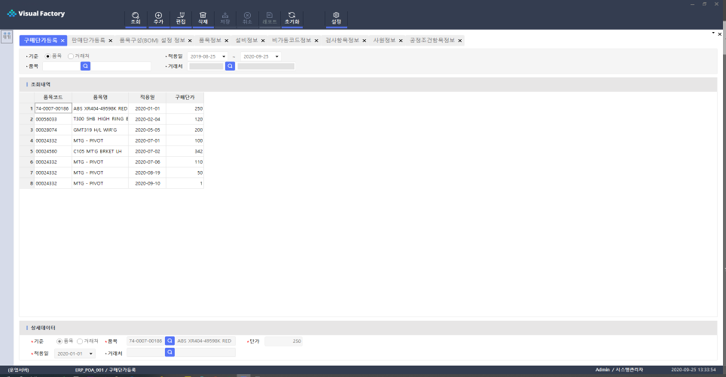Click the 추가 add toolbar icon

point(158,18)
